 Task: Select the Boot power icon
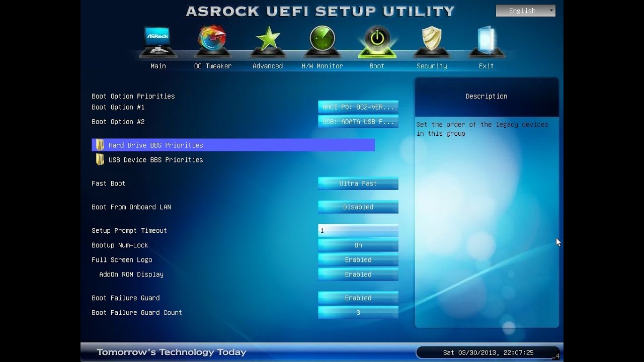click(x=377, y=41)
